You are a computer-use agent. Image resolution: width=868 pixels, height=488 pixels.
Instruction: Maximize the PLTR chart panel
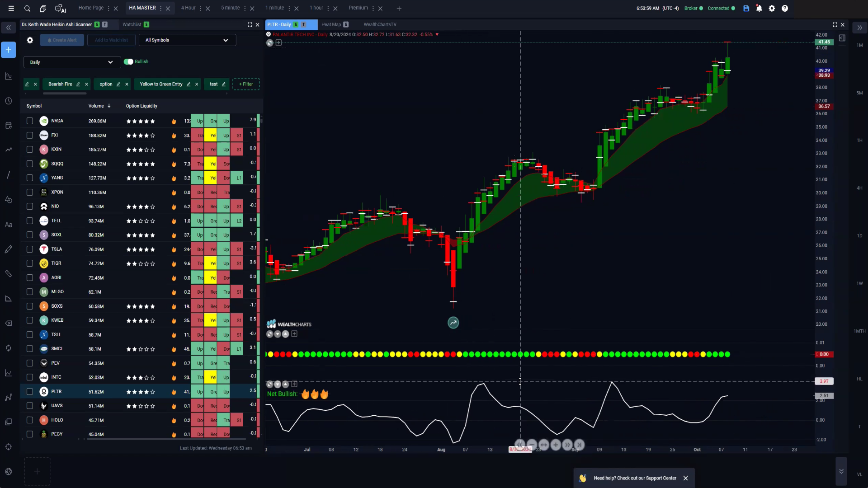click(835, 25)
